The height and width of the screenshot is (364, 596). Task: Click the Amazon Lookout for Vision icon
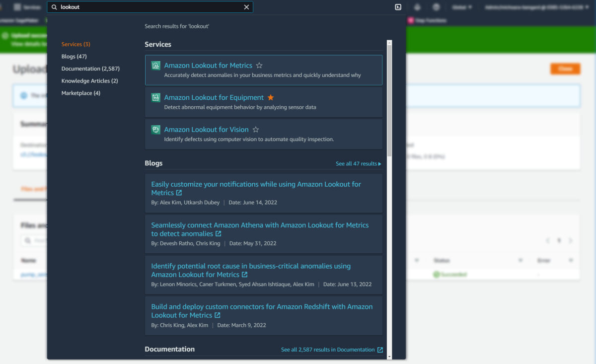click(156, 130)
